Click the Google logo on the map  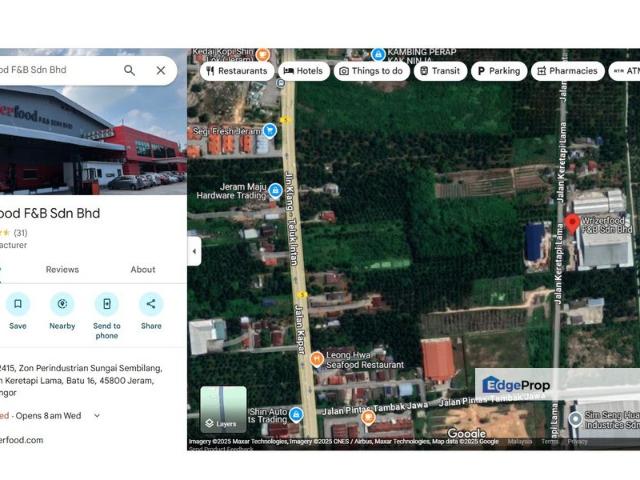click(467, 433)
